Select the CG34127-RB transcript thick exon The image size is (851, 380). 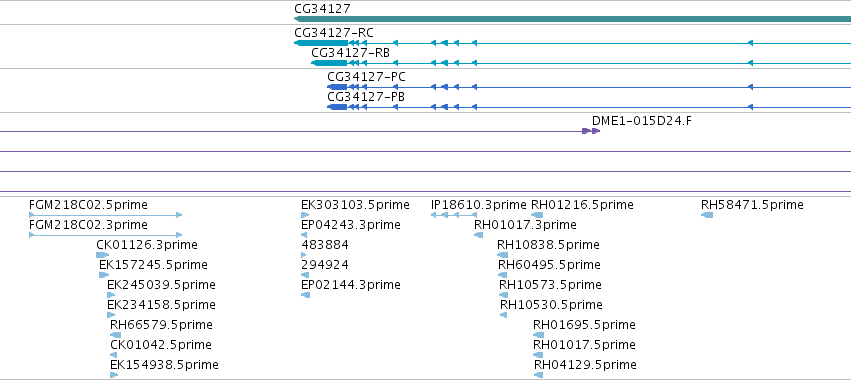tap(329, 63)
